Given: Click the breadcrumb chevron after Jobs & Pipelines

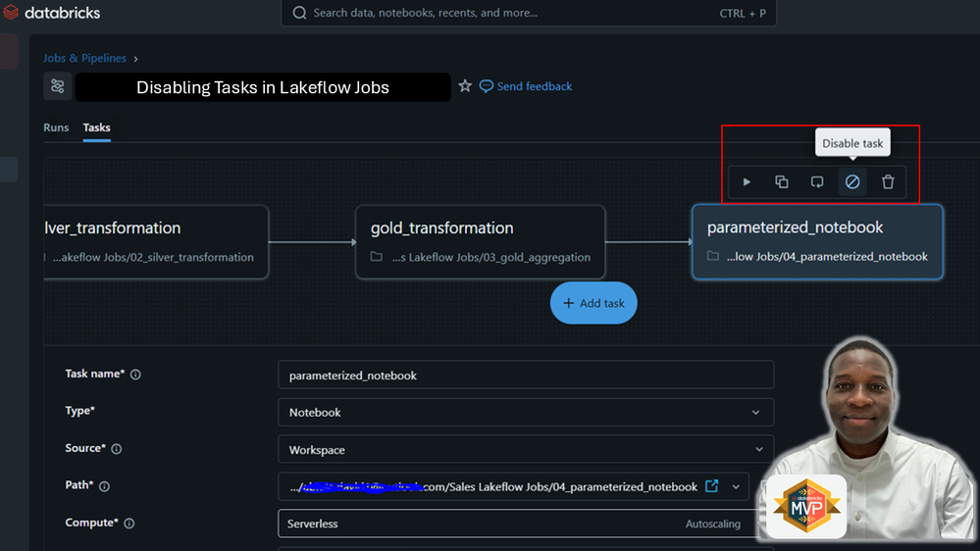Looking at the screenshot, I should click(135, 59).
